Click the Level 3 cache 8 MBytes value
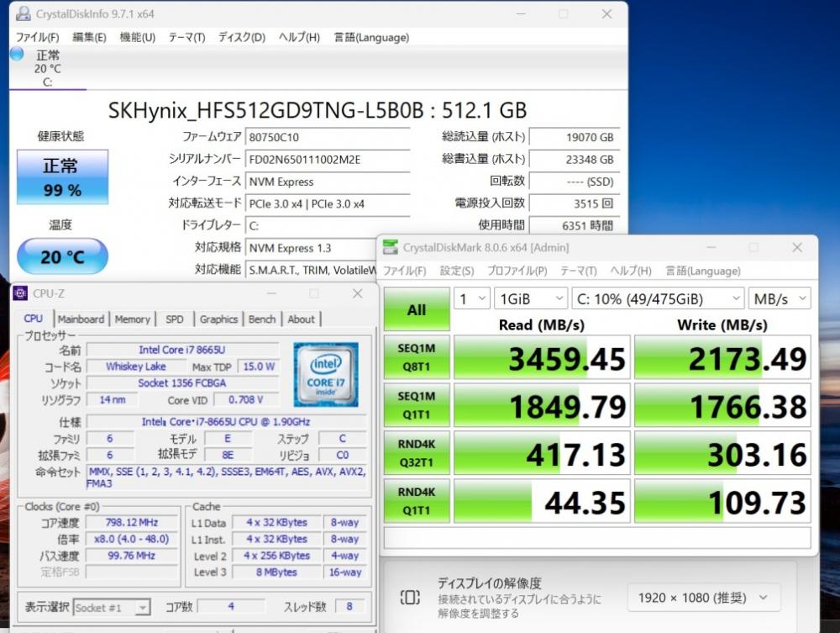840x633 pixels. pos(276,572)
